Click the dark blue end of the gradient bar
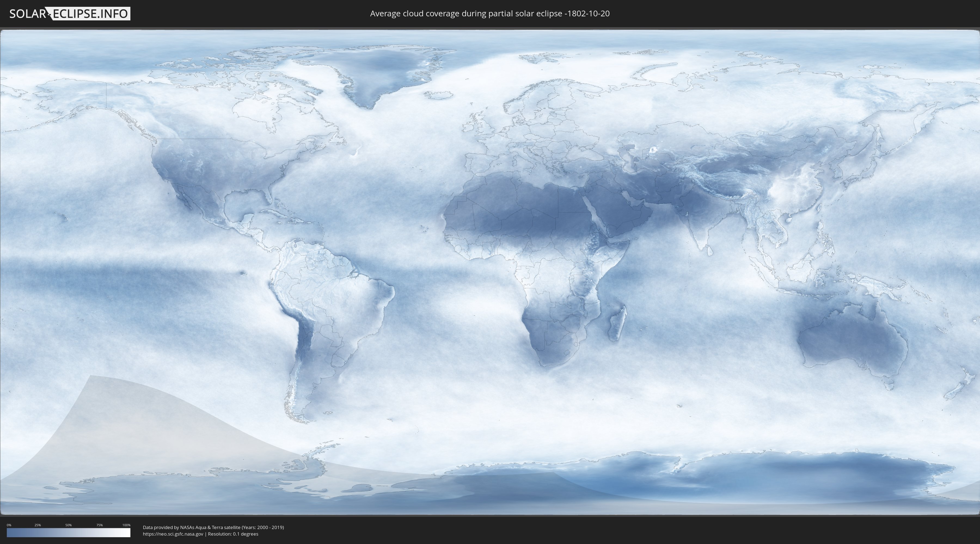 [11, 533]
